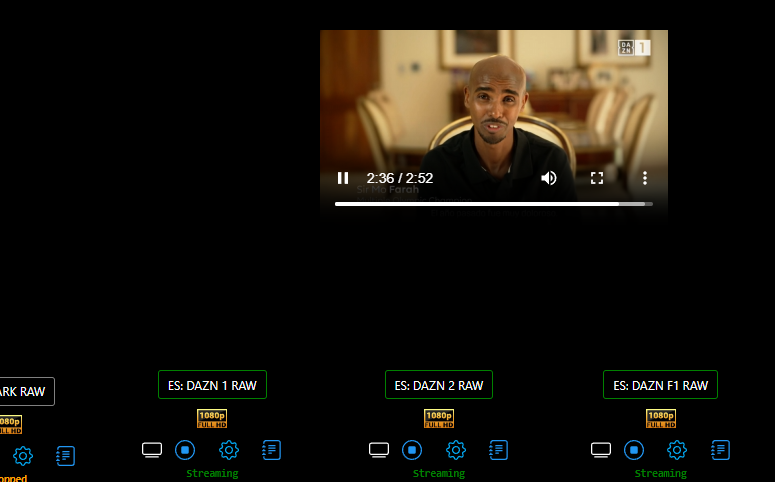
Task: Click 1080p Full HD badge under DAZN F1 RAW
Action: (661, 418)
